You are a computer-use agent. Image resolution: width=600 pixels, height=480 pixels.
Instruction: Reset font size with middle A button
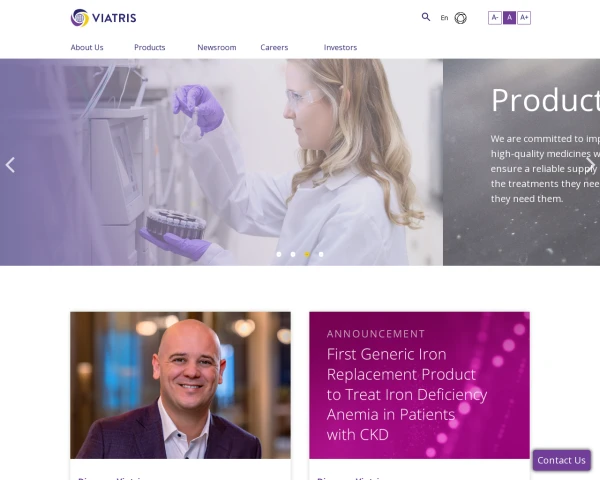509,18
